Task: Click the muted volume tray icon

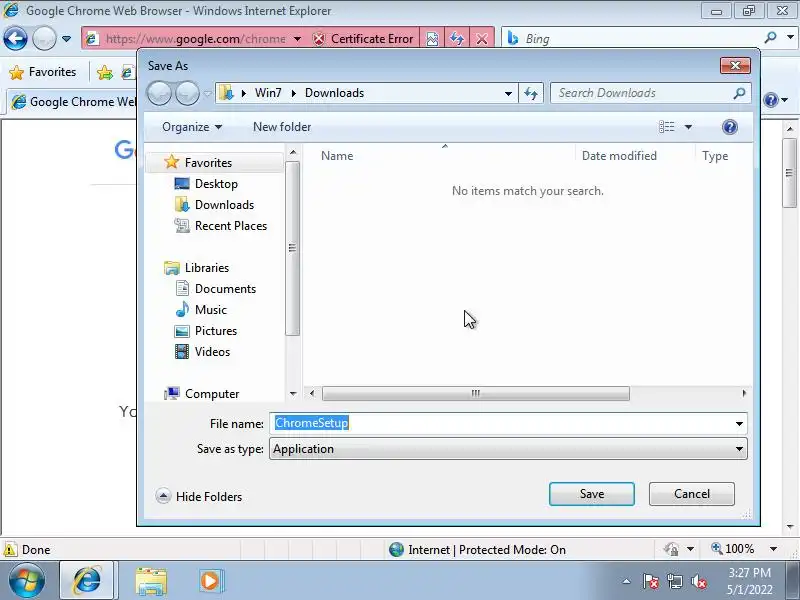Action: point(698,581)
